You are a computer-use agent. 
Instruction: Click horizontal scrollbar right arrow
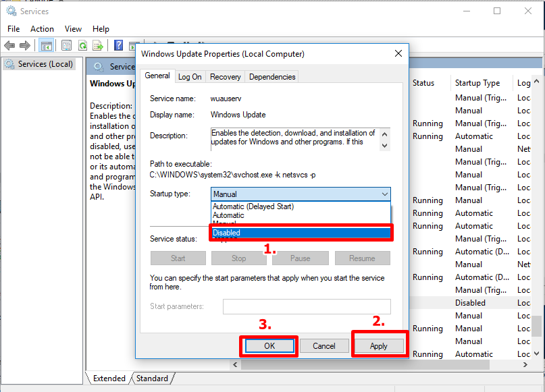pos(525,364)
